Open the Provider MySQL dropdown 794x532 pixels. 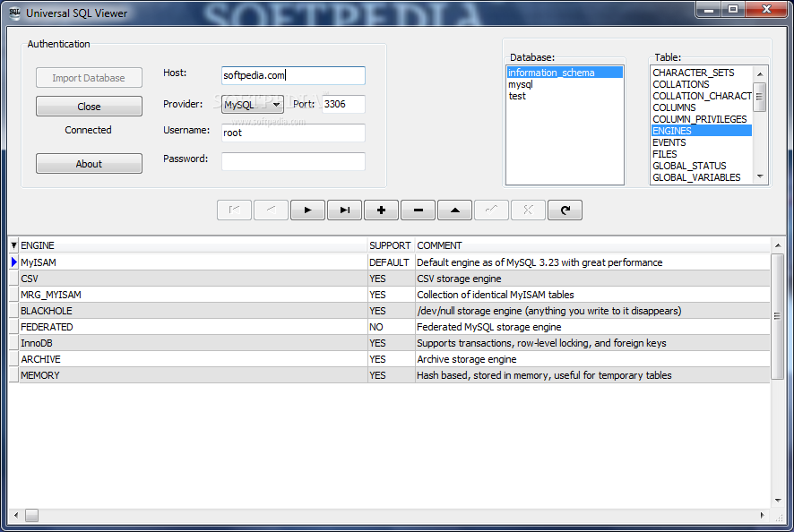[252, 104]
